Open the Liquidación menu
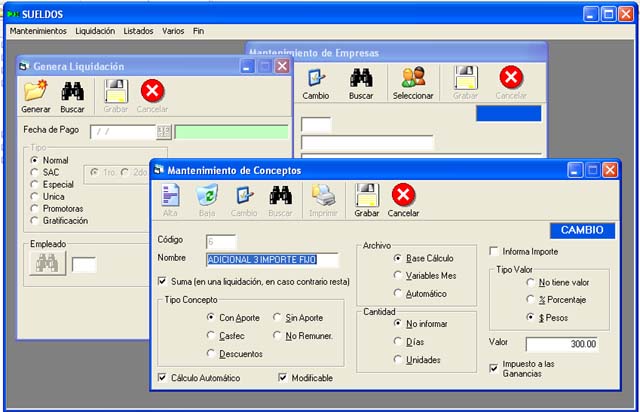 [x=95, y=31]
